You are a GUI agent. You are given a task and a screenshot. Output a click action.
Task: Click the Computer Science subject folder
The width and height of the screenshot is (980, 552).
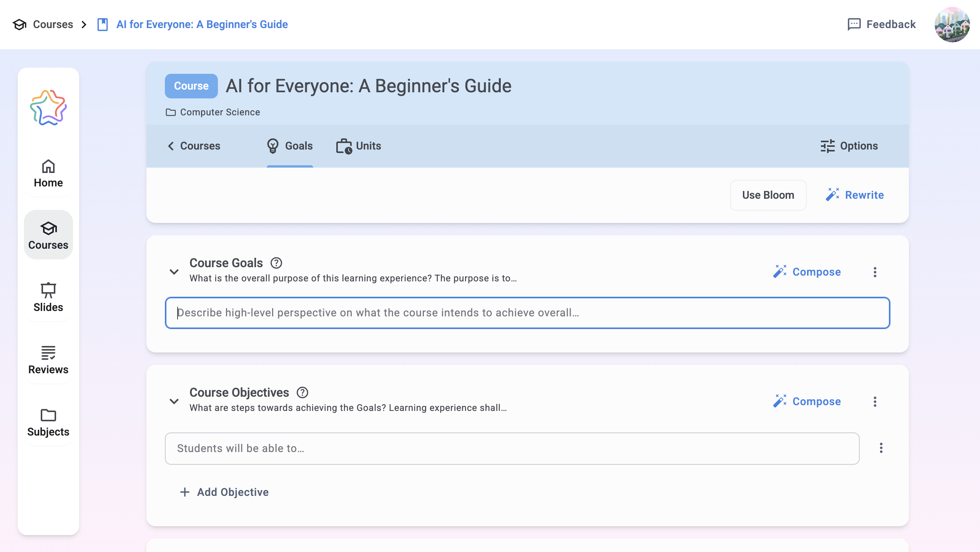tap(213, 112)
